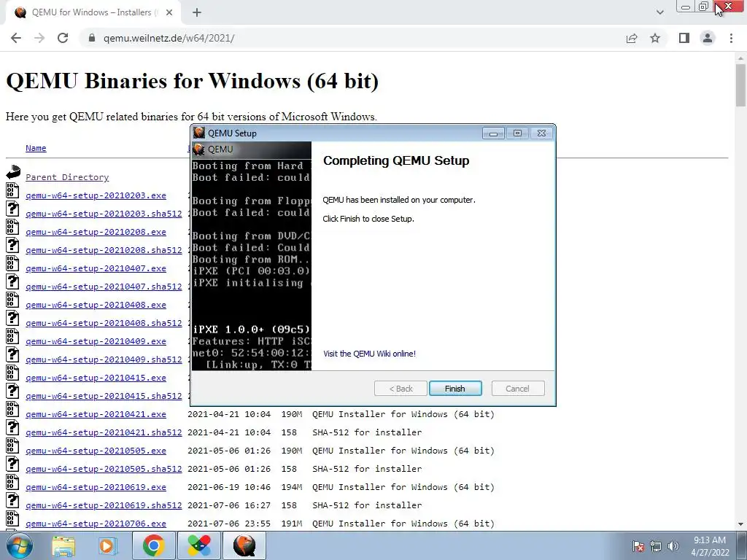
Task: Click the unknown file icon beside qemu-w64-setup-20210203.sha512
Action: pyautogui.click(x=12, y=209)
